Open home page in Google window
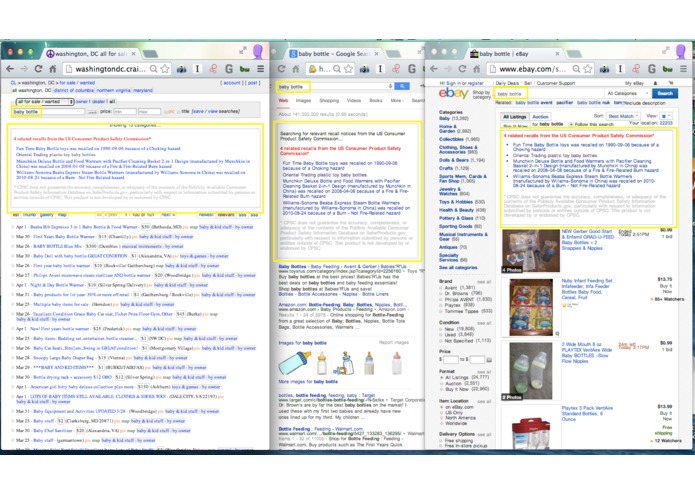The height and width of the screenshot is (494, 695). 296,69
